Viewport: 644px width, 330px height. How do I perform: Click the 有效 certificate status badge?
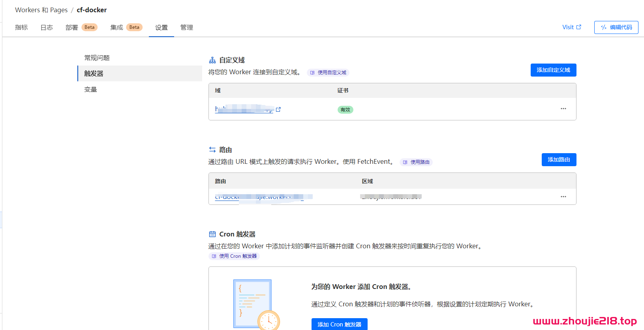tap(345, 110)
